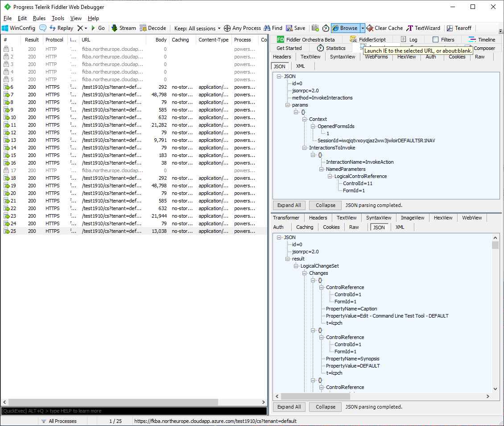Click the Browse button to launch IE
Screen dimensions: 504x426
coord(346,28)
